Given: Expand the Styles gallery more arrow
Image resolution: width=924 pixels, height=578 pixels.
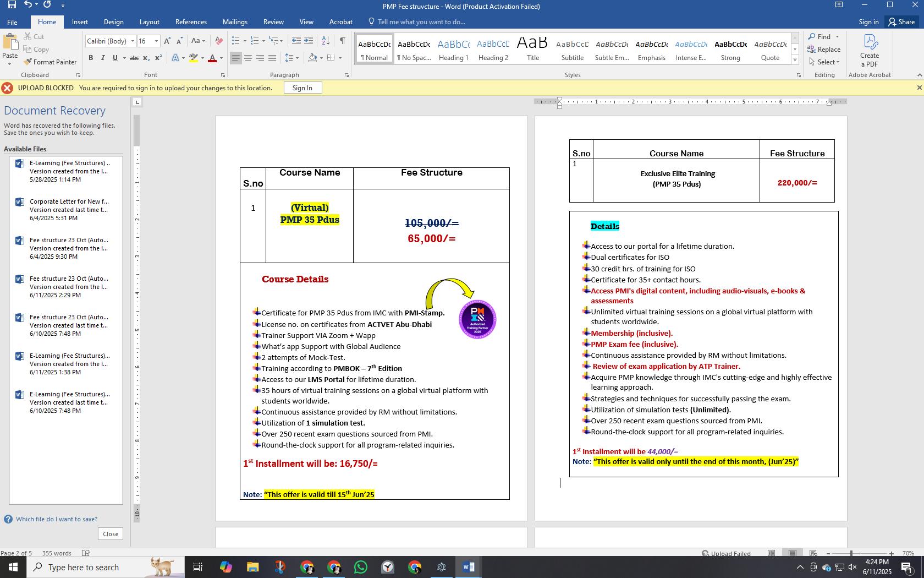Looking at the screenshot, I should click(x=795, y=59).
